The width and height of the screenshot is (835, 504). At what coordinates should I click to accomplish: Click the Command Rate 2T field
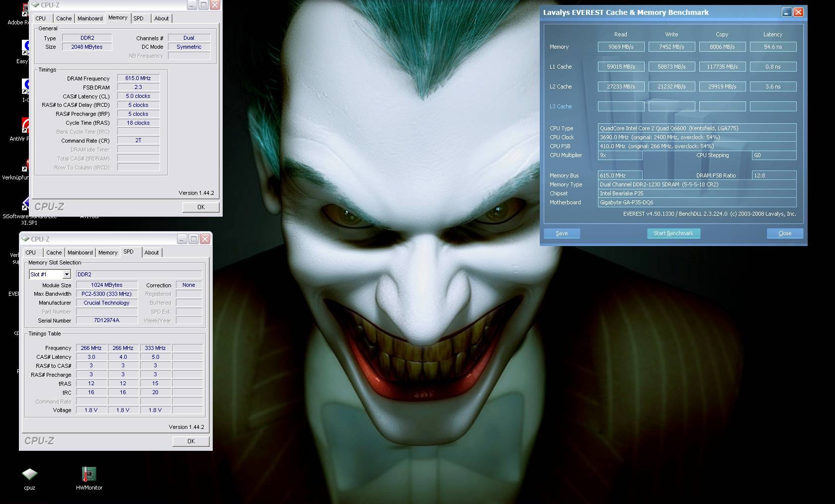click(138, 141)
